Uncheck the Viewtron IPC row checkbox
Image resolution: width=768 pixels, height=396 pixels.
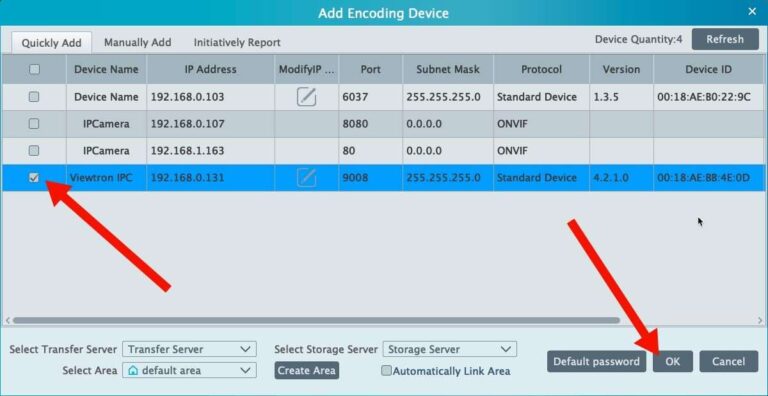click(34, 177)
